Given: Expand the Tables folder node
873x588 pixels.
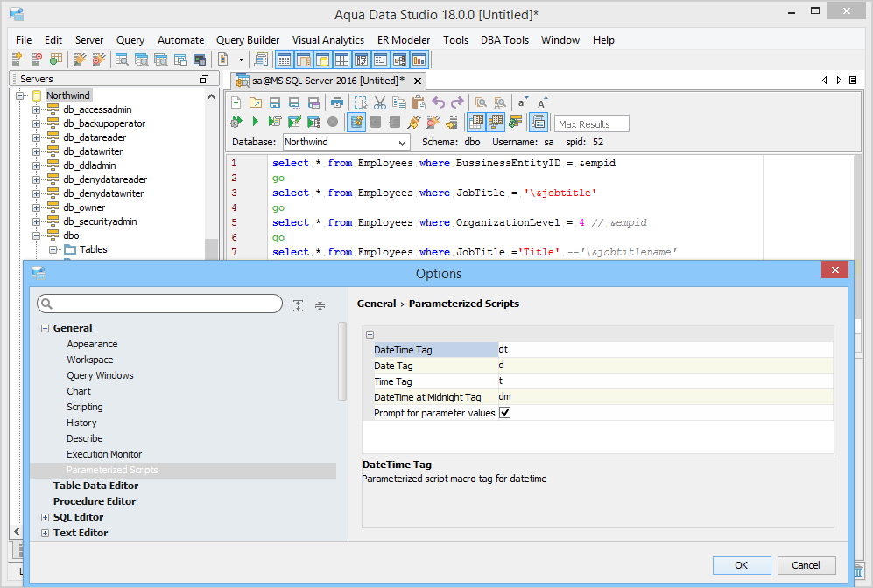Looking at the screenshot, I should coord(53,249).
